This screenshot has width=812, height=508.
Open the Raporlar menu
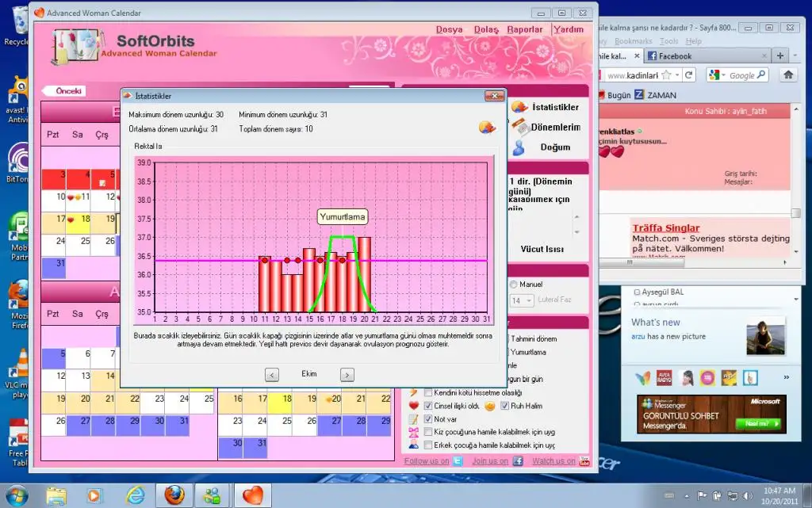(x=525, y=29)
